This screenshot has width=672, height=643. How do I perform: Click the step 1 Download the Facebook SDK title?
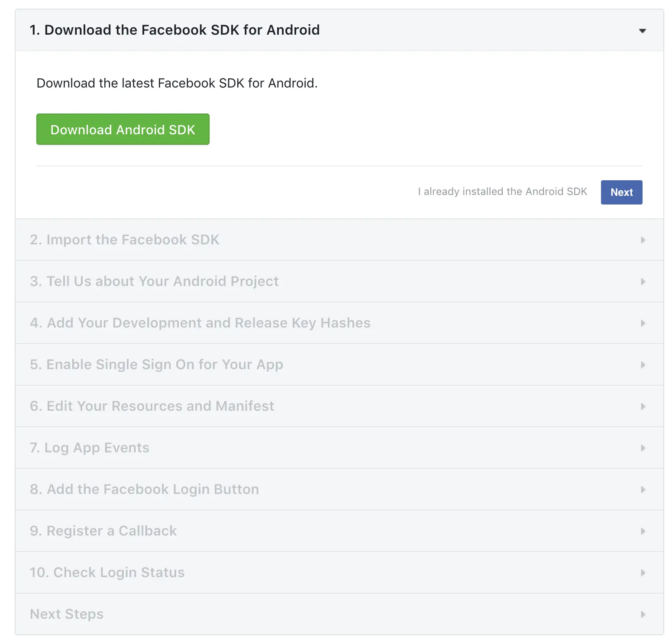174,30
